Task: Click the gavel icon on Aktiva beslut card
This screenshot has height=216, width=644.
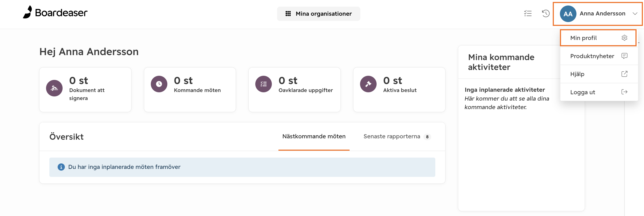Action: pos(368,84)
